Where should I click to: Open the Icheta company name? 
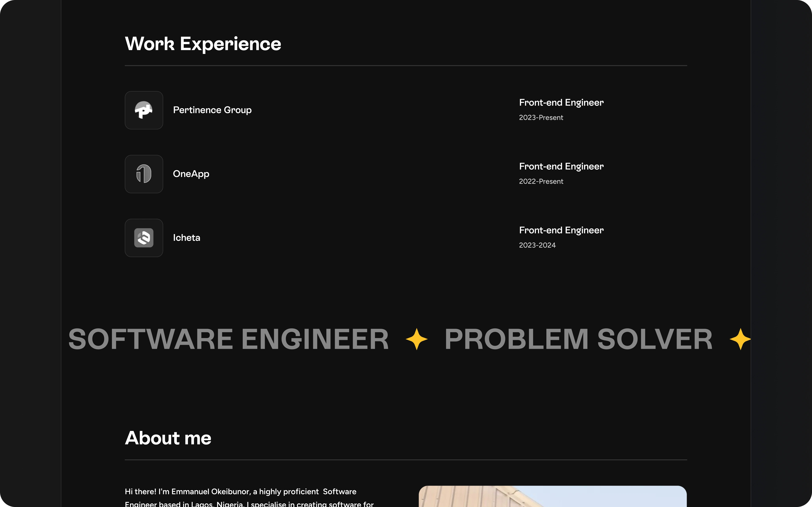pyautogui.click(x=187, y=238)
